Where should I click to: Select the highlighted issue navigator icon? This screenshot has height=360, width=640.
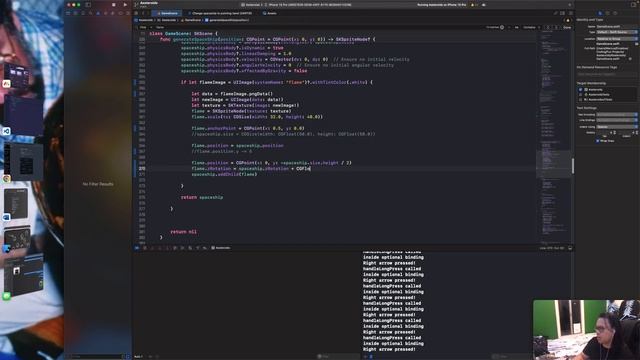pyautogui.click(x=98, y=13)
